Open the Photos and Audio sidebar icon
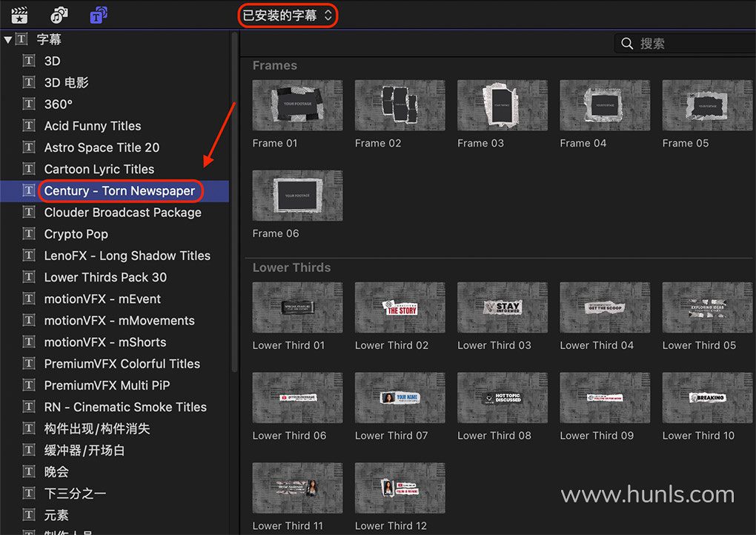The height and width of the screenshot is (535, 756). pos(59,15)
